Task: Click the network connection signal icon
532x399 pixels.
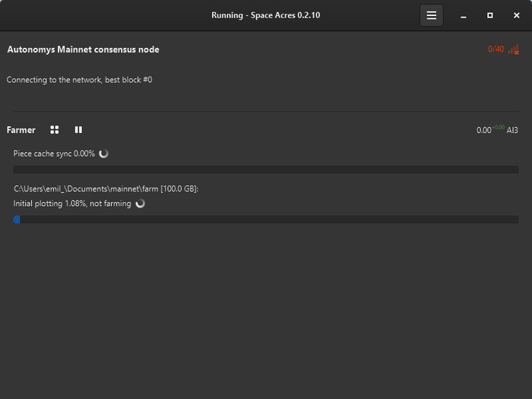Action: (x=513, y=49)
